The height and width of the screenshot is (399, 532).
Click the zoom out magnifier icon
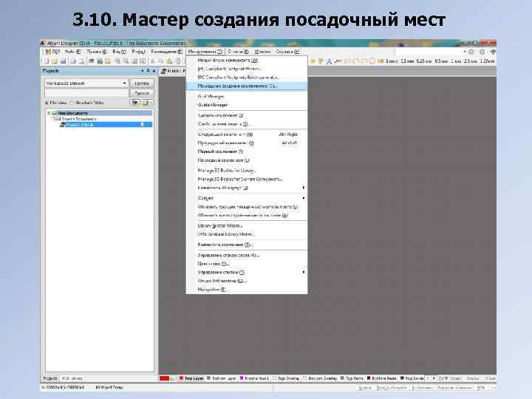pyautogui.click(x=126, y=61)
